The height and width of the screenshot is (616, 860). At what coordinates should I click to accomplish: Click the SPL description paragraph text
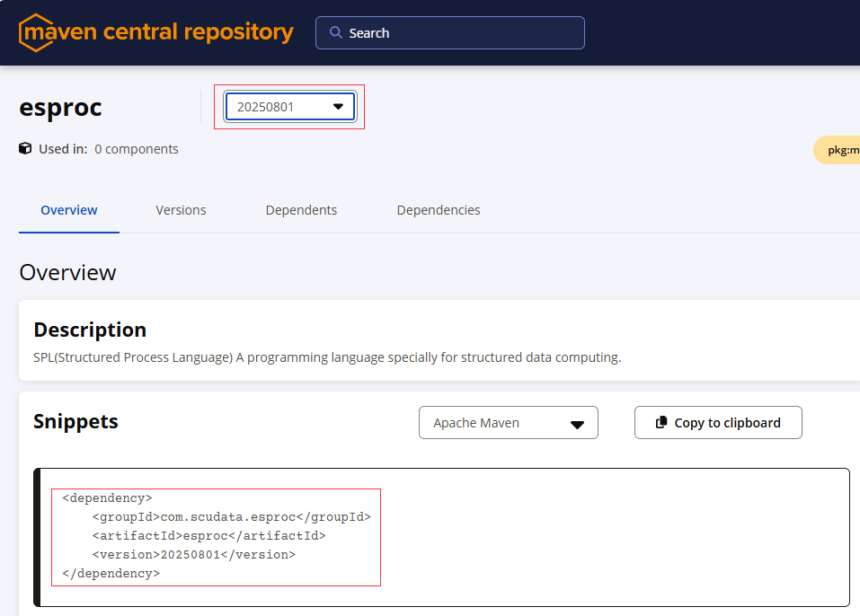[326, 357]
